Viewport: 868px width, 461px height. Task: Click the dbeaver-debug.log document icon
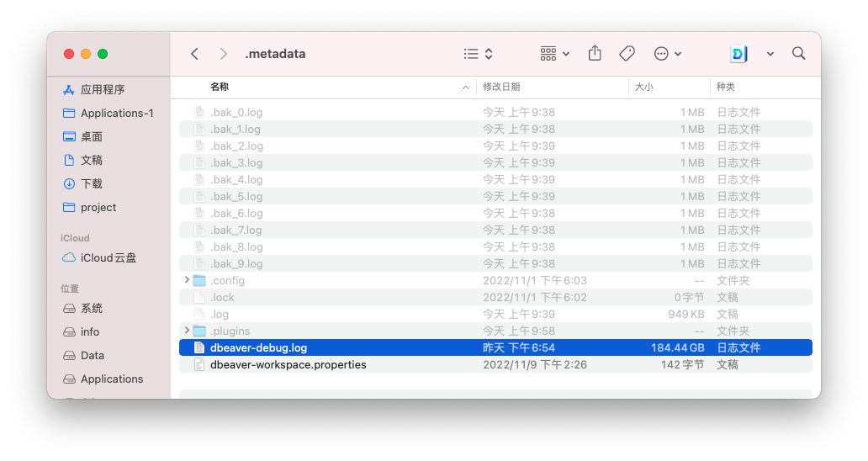tap(199, 347)
